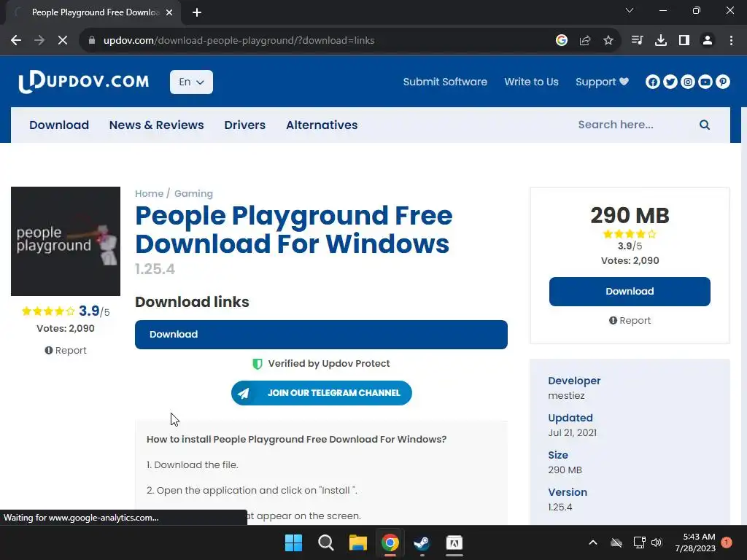Image resolution: width=747 pixels, height=560 pixels.
Task: Click the developer name mestiez
Action: click(x=566, y=396)
